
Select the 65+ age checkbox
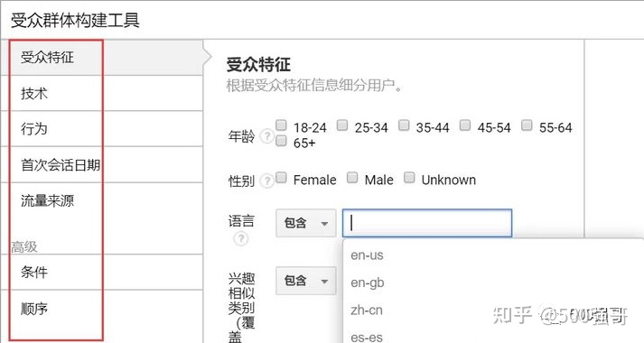[281, 141]
